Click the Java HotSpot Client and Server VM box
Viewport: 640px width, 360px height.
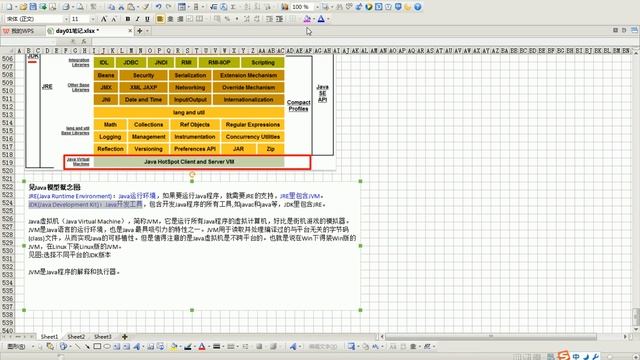[189, 162]
